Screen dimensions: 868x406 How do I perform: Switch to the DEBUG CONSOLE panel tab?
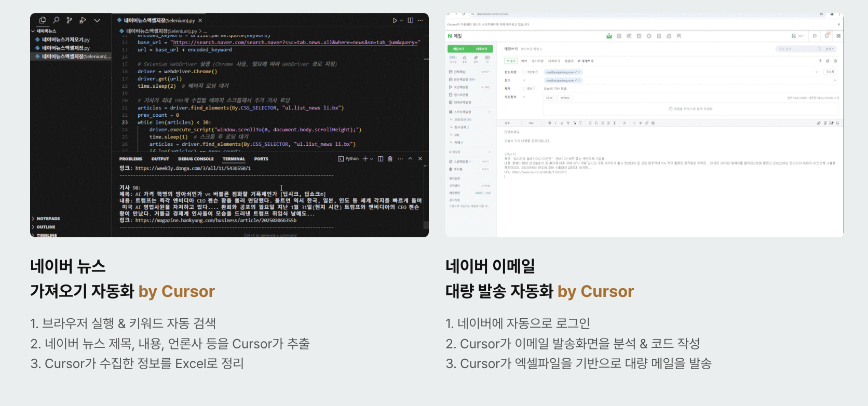tap(196, 159)
